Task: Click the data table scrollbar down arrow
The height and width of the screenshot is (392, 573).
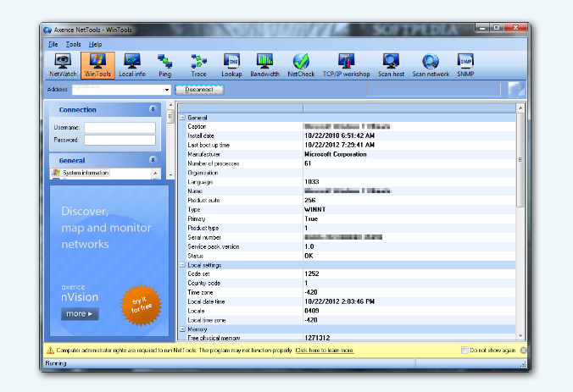Action: [x=520, y=336]
